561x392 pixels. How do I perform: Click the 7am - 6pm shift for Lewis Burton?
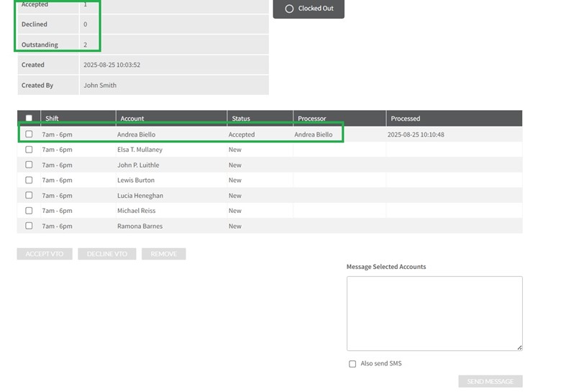[x=58, y=181]
